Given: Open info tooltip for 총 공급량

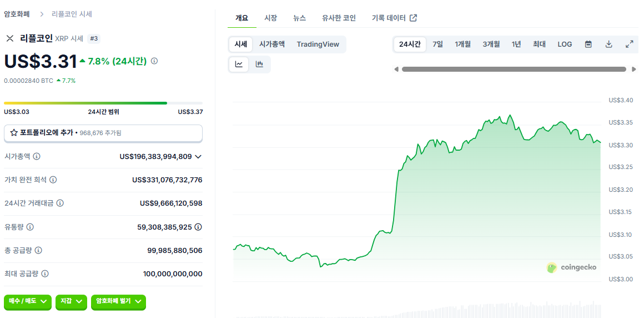Looking at the screenshot, I should (38, 250).
